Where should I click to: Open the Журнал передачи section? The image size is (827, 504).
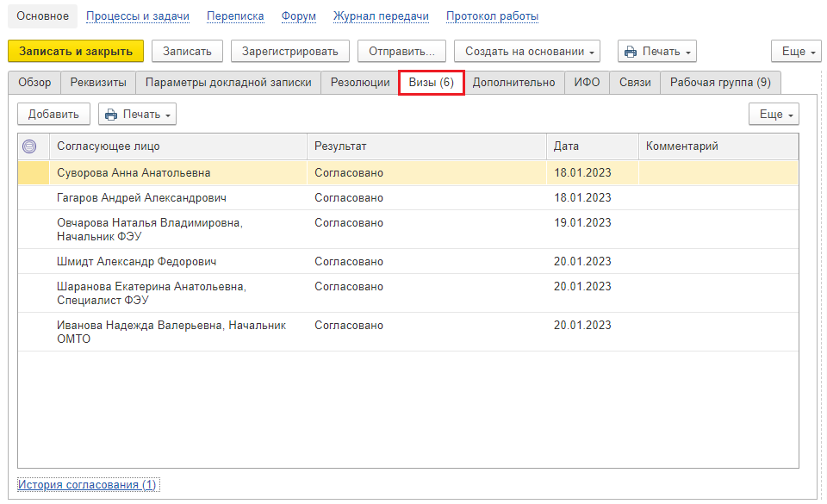(x=381, y=16)
